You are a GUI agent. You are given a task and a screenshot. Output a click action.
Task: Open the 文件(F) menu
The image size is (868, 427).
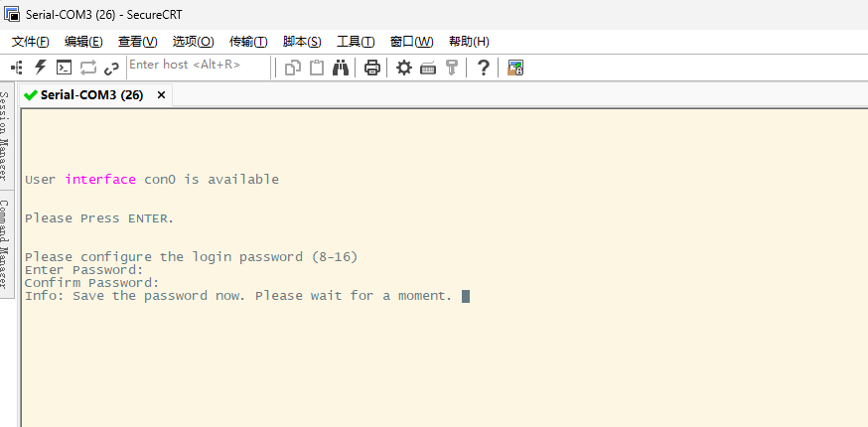pyautogui.click(x=31, y=42)
